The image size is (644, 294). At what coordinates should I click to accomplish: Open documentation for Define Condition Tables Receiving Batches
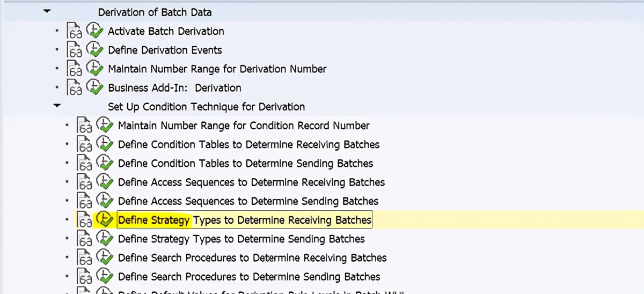point(85,145)
